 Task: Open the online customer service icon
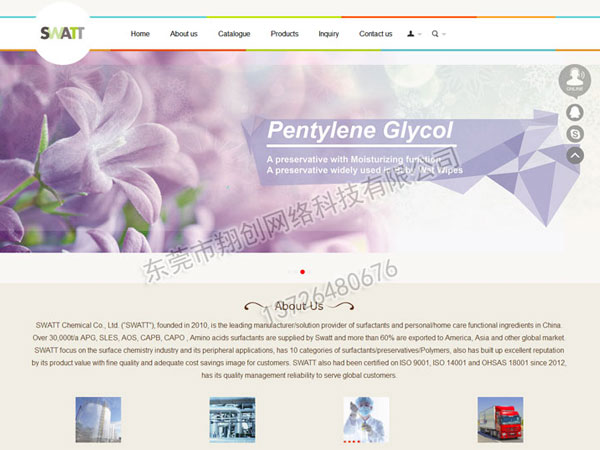[x=574, y=79]
